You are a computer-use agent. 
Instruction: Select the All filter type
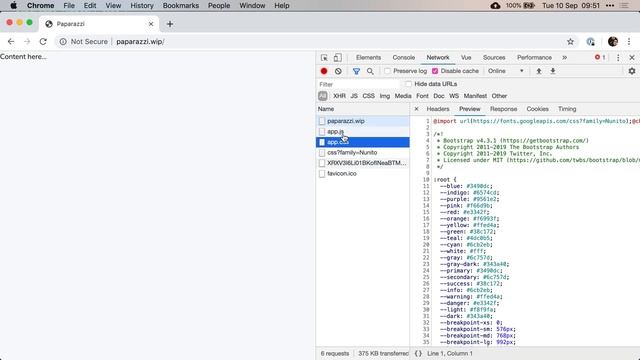click(322, 96)
